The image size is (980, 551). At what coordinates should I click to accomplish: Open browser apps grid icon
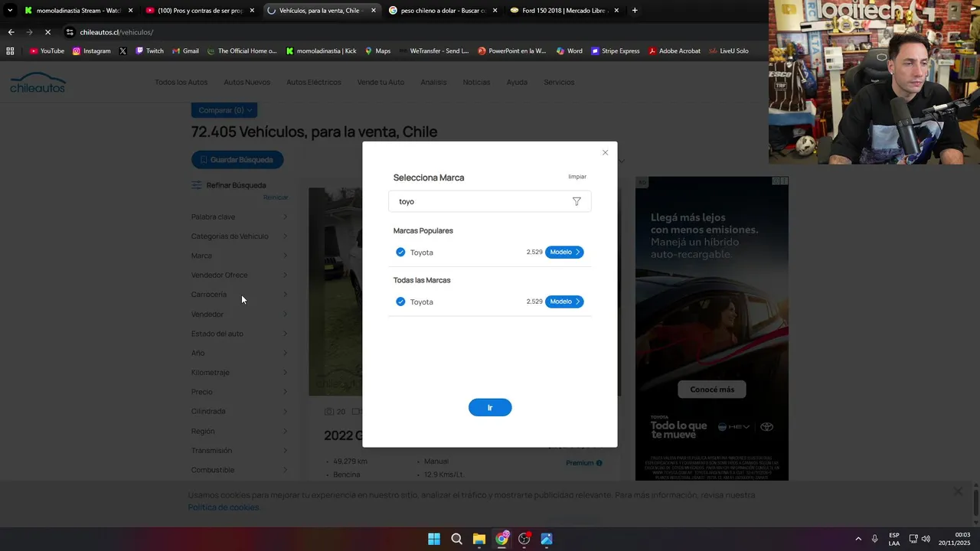(10, 51)
